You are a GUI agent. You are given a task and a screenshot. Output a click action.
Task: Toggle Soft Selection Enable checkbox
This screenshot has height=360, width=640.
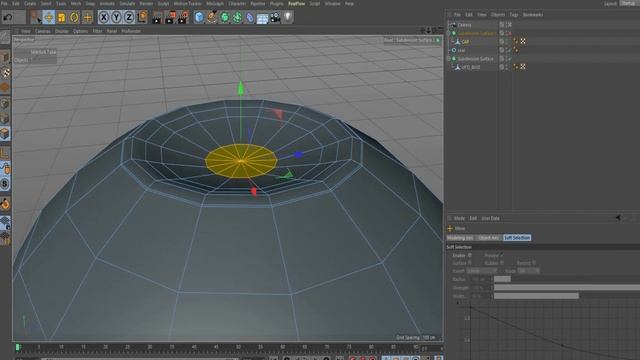click(470, 256)
